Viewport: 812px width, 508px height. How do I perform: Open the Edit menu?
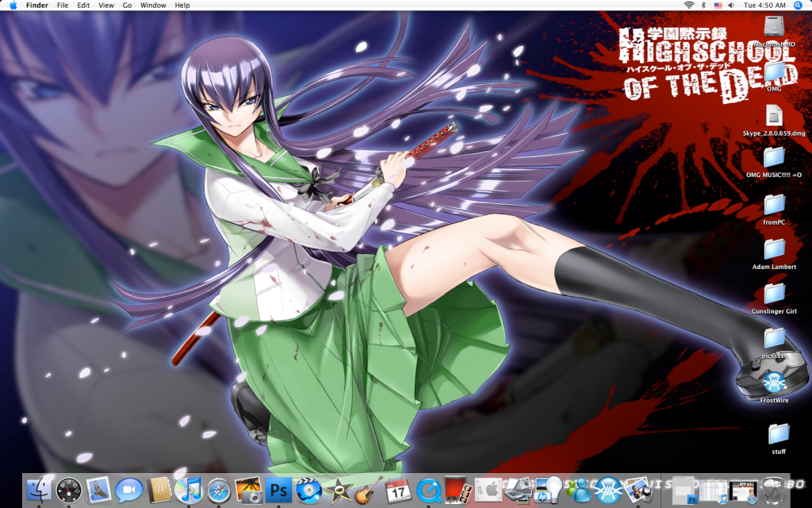[83, 6]
